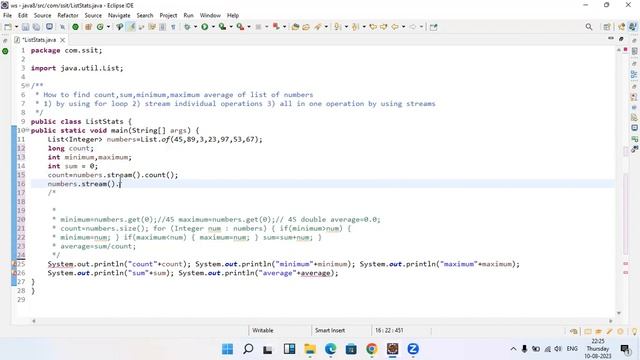Viewport: 640px width, 360px height.
Task: Click the Coverage run icon
Action: (222, 27)
